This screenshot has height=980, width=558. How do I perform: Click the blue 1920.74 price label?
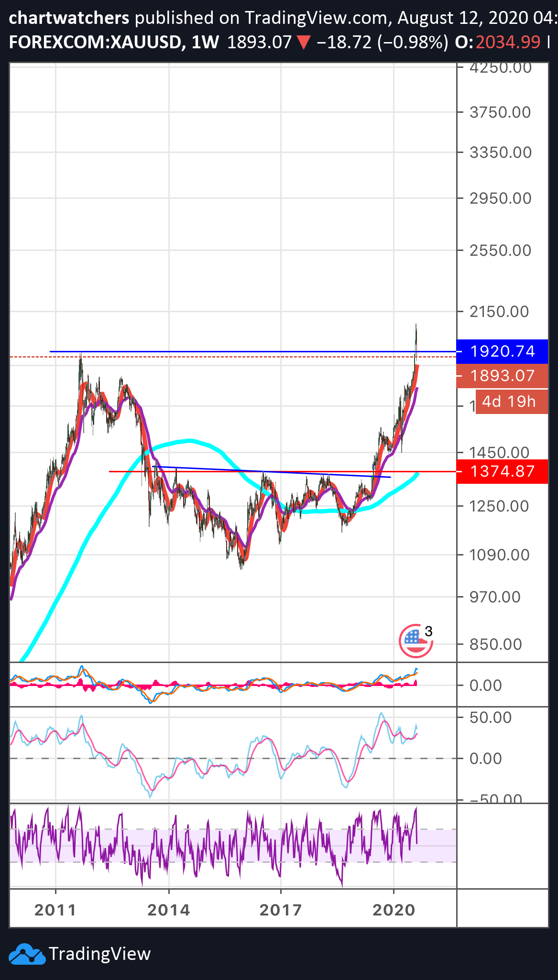coord(502,351)
